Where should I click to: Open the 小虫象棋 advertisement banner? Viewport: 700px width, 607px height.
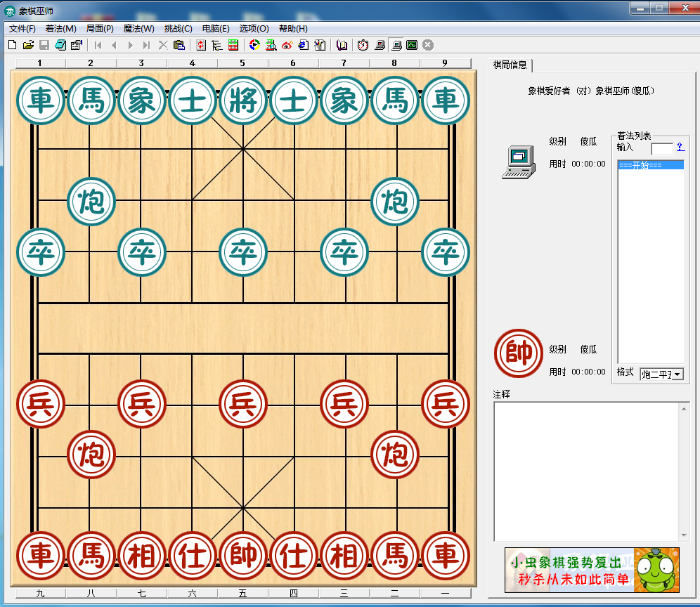point(592,570)
